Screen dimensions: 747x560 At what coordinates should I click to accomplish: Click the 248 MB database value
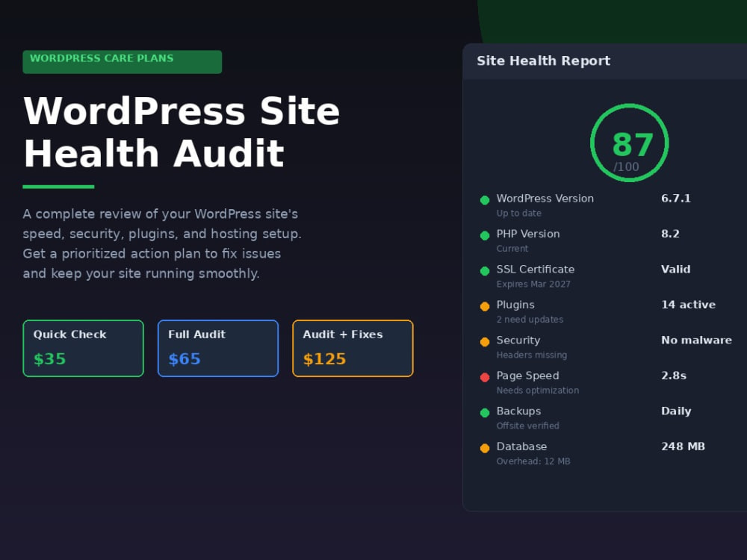tap(684, 447)
